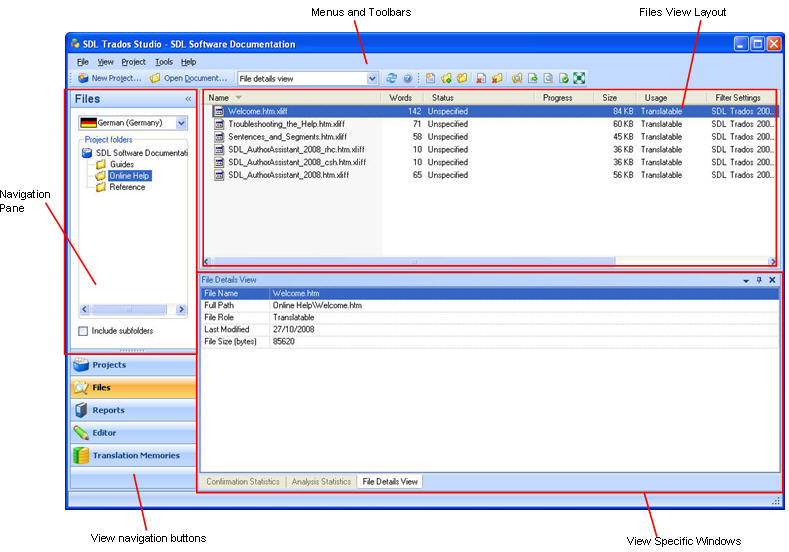Click the New Project... toolbar button
This screenshot has width=789, height=552.
coord(110,78)
